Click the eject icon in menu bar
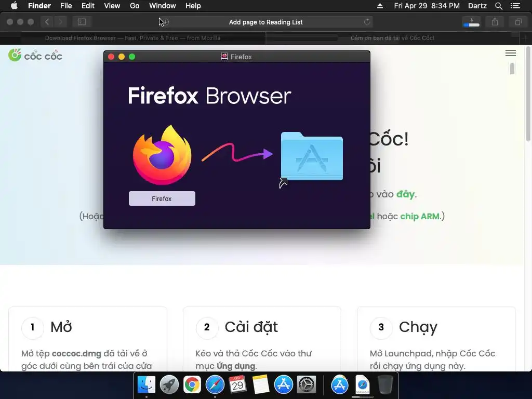The height and width of the screenshot is (399, 532). (380, 6)
